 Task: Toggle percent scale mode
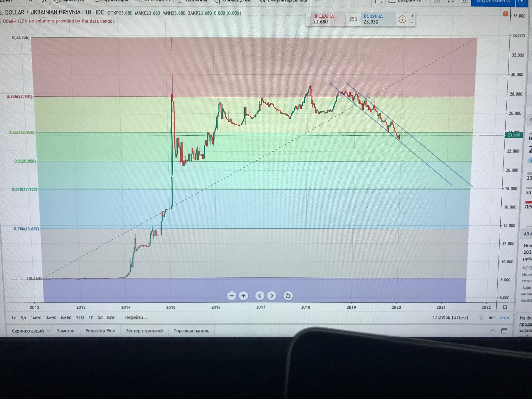click(x=481, y=317)
